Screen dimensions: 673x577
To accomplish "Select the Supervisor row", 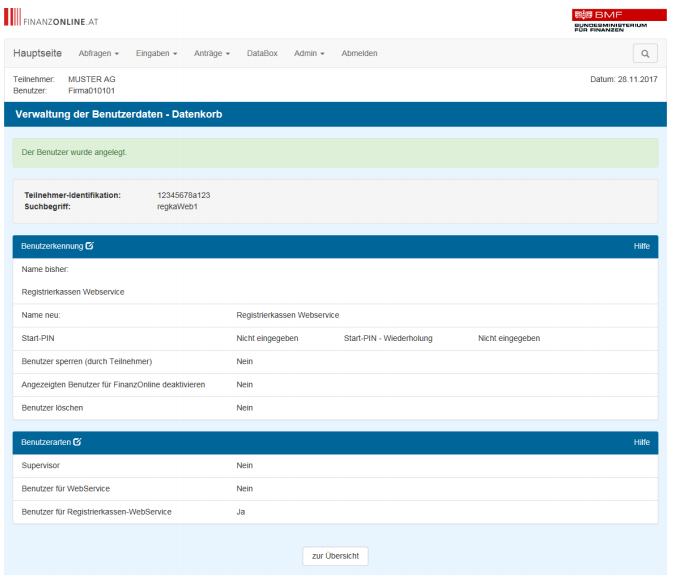I will click(335, 466).
